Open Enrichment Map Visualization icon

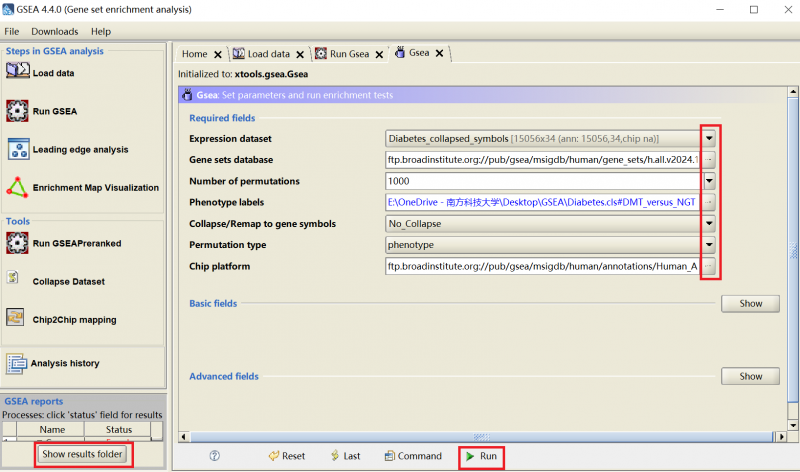18,187
